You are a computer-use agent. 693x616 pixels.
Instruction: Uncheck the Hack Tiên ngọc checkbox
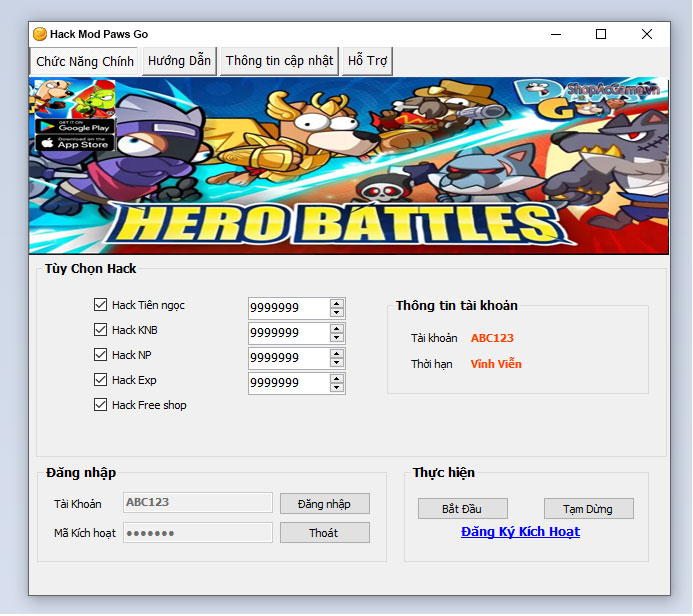coord(100,304)
